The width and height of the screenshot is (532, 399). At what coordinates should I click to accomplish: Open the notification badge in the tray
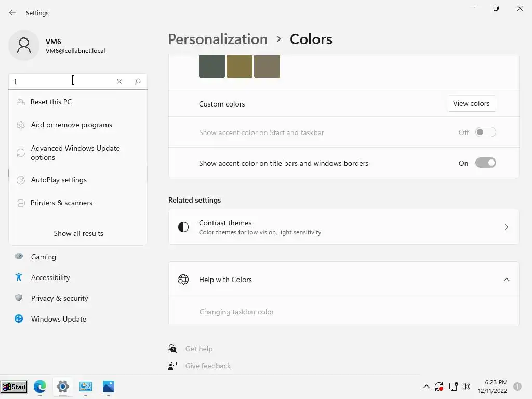click(517, 387)
